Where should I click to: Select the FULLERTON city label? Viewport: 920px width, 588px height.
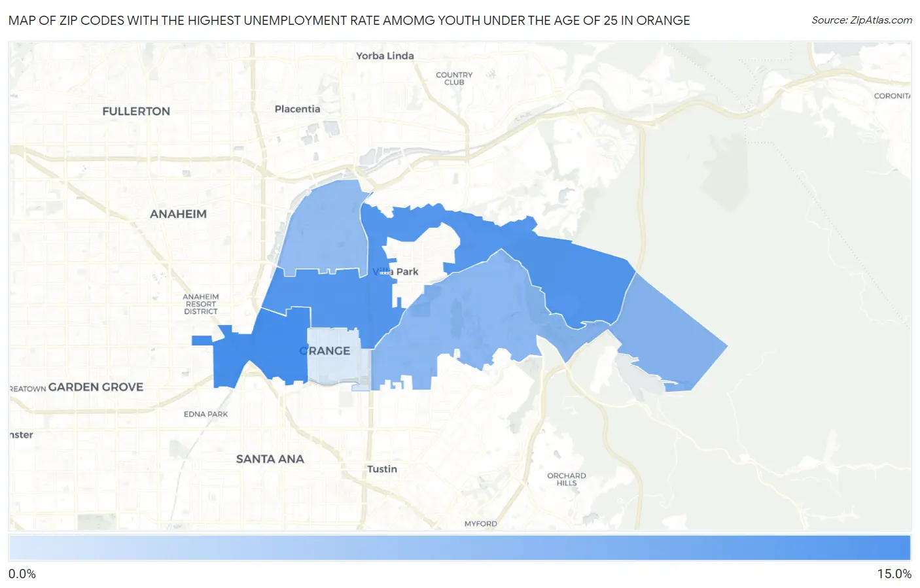coord(136,111)
